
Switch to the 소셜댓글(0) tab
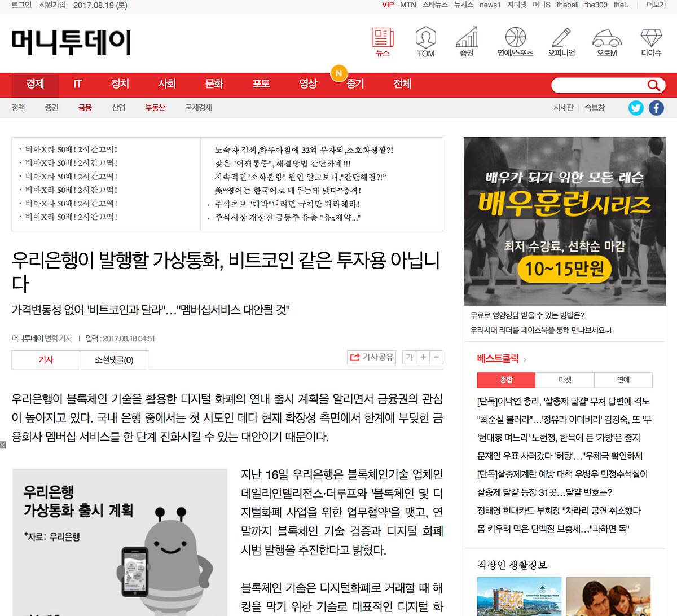pos(114,359)
